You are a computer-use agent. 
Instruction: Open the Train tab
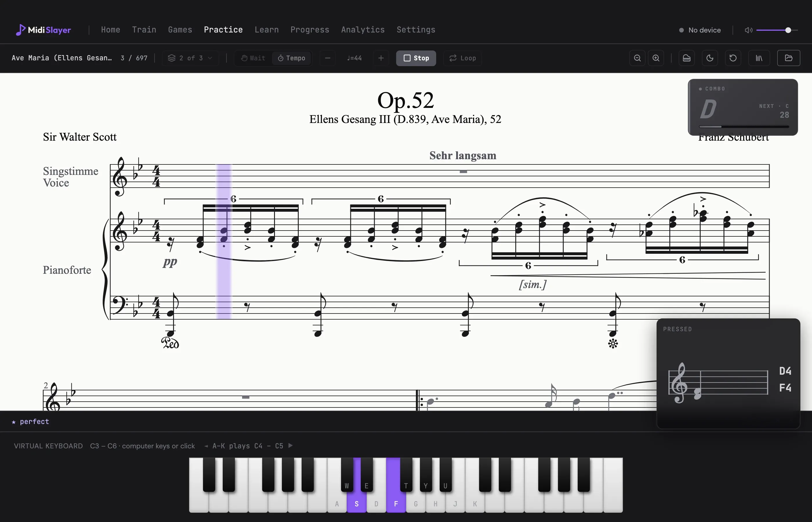[144, 30]
